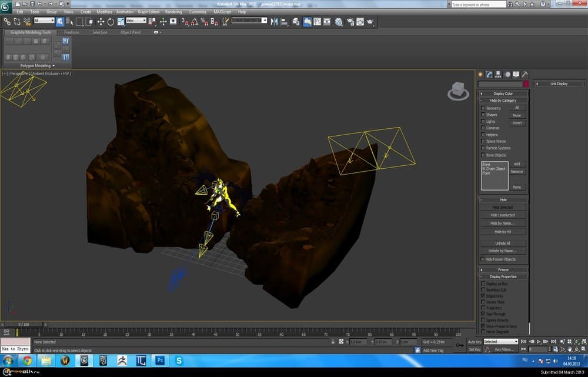This screenshot has width=588, height=377.
Task: Open the Utilities hammer panel tab
Action: tap(524, 75)
